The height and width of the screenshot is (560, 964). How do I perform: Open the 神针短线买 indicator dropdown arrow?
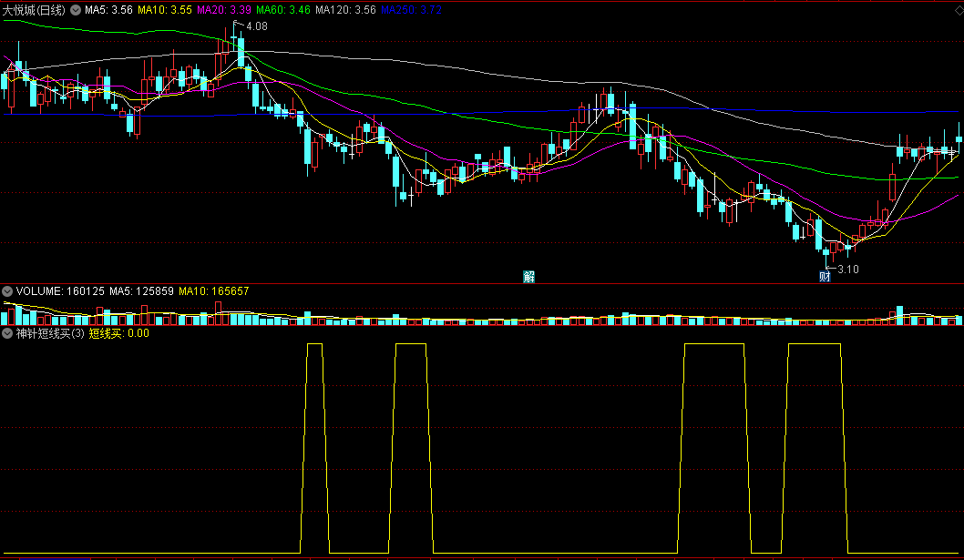pyautogui.click(x=7, y=333)
